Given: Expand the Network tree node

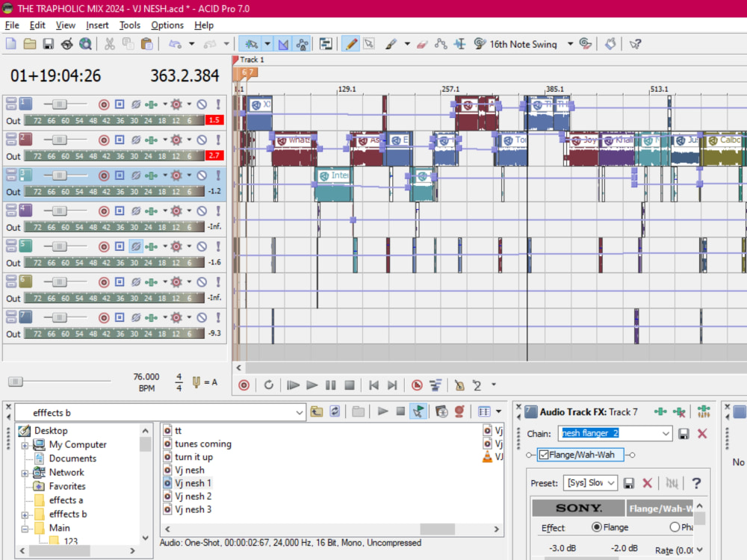Looking at the screenshot, I should click(x=25, y=473).
